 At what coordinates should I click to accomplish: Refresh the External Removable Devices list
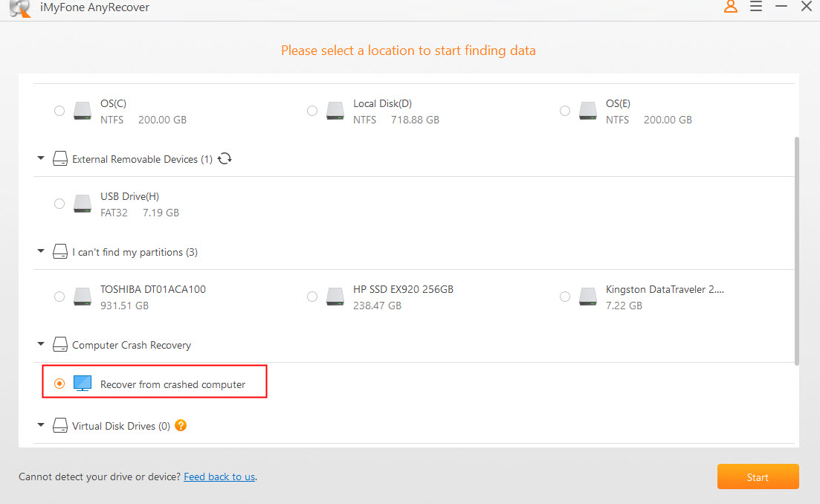[225, 158]
